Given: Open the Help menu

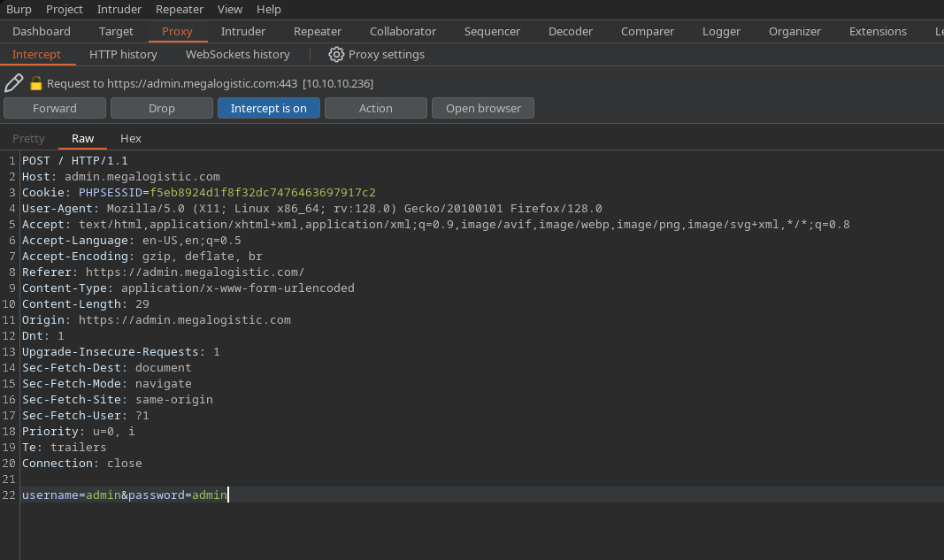Looking at the screenshot, I should click(x=269, y=9).
